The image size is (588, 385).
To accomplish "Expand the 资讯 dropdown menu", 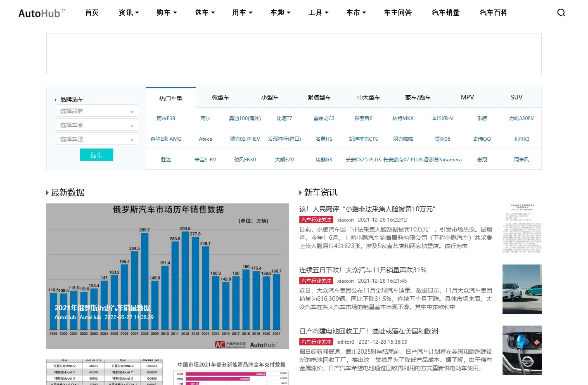I will click(x=129, y=13).
